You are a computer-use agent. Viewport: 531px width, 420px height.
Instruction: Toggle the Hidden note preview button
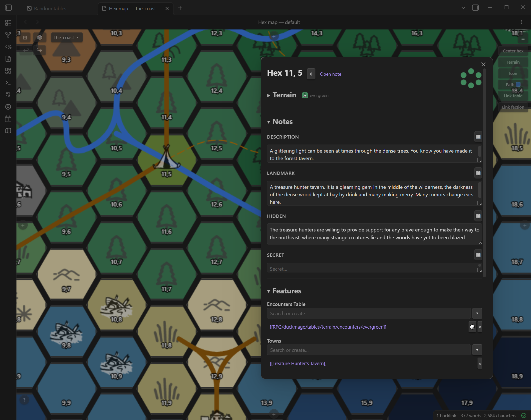point(478,216)
